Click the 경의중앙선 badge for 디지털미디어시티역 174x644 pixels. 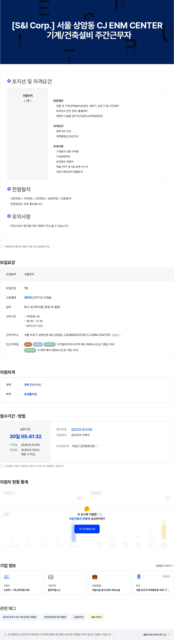point(49,344)
